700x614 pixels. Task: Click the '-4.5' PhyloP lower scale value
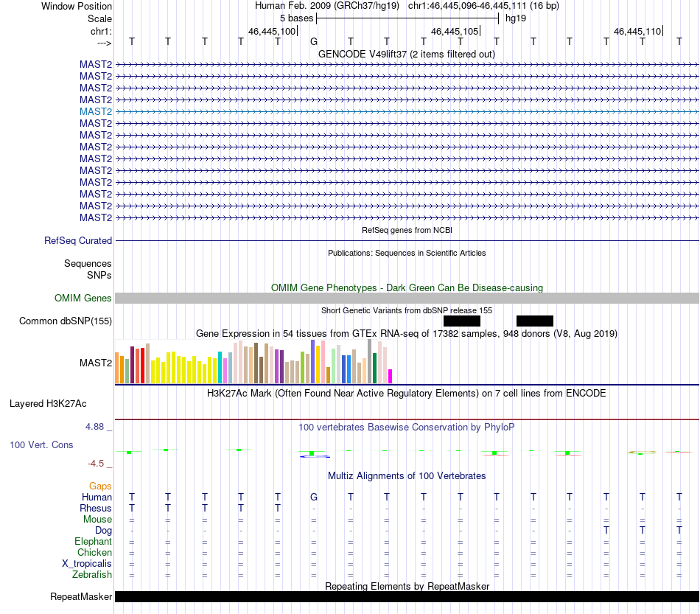pos(96,463)
